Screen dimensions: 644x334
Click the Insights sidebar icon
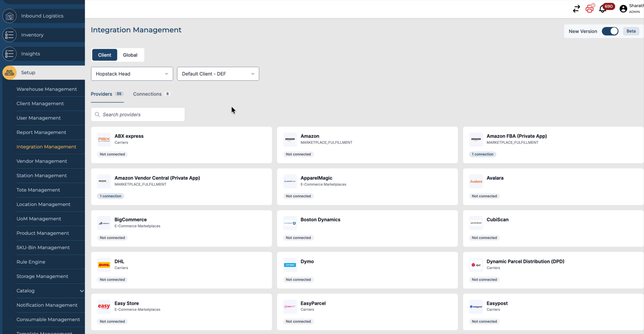[x=10, y=54]
